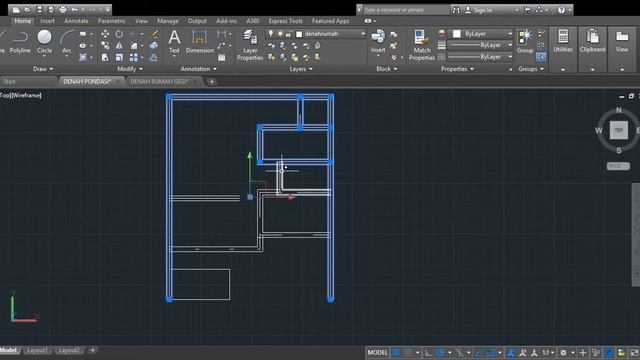Click the Match Properties tool
Screen dimensions: 640x360
click(422, 45)
